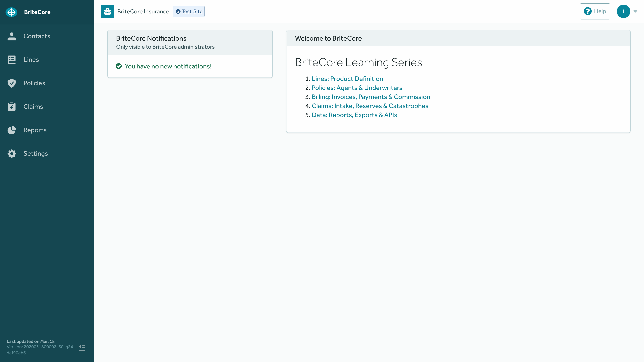Viewport: 644px width, 362px height.
Task: Click the BriteCore compass logo icon
Action: coord(12,12)
